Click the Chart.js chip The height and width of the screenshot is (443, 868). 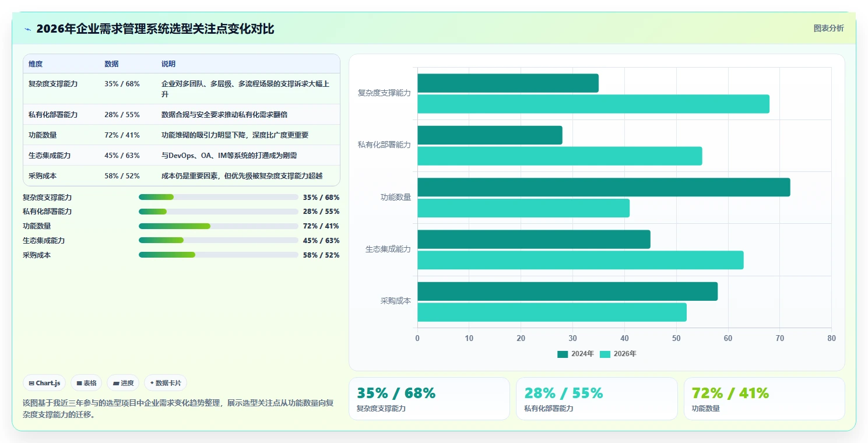45,383
